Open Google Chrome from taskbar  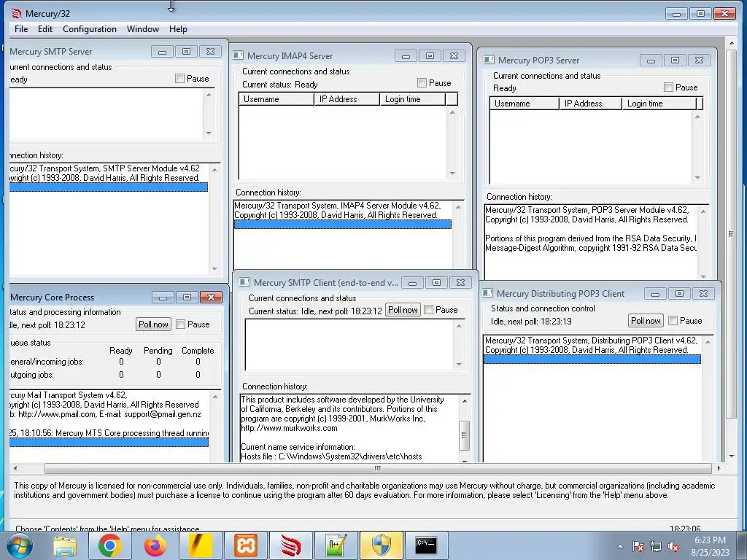tap(109, 545)
